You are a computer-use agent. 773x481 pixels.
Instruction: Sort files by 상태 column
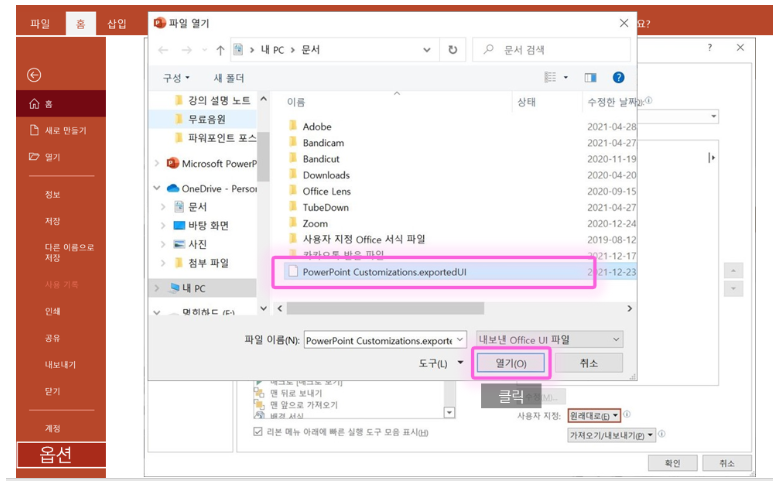point(527,102)
